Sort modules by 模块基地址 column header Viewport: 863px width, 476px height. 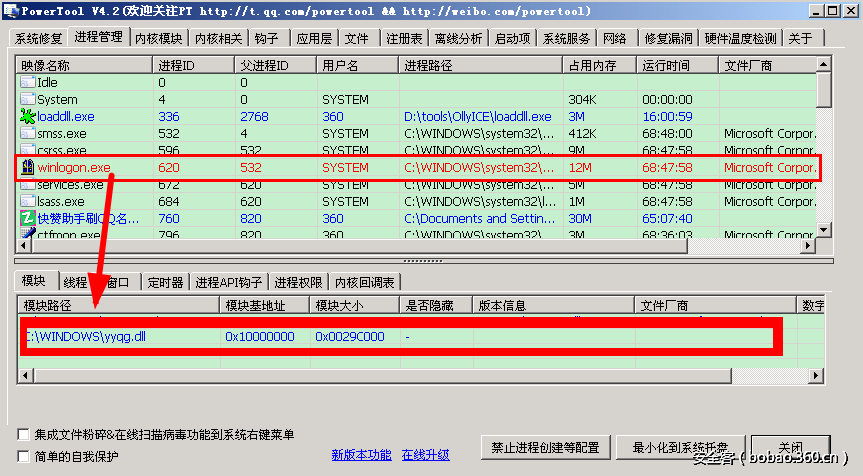[263, 305]
